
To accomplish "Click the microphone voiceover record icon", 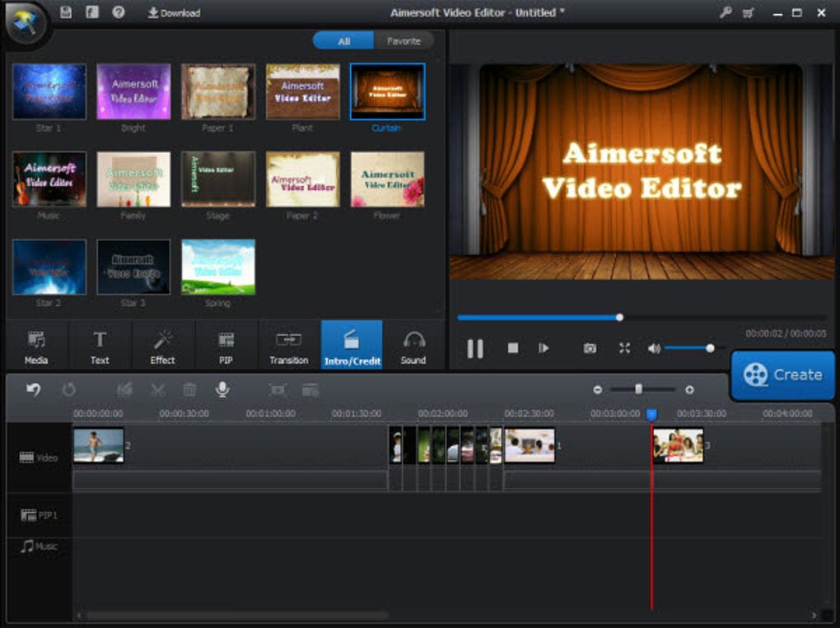I will [222, 389].
